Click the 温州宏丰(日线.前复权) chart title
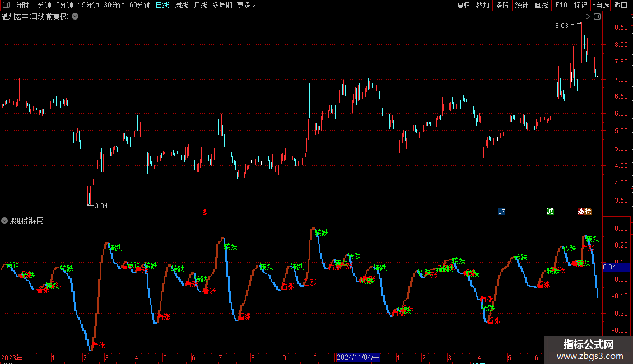This screenshot has height=364, width=633. tap(35, 16)
